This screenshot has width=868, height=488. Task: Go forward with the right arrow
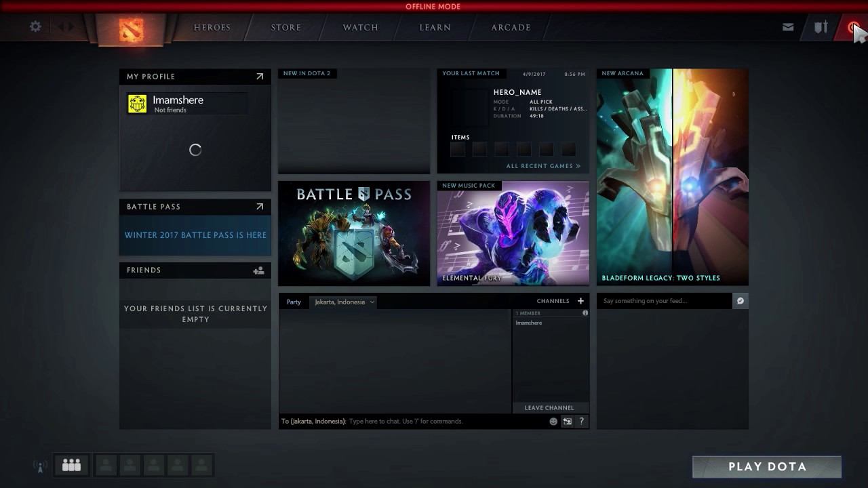71,27
